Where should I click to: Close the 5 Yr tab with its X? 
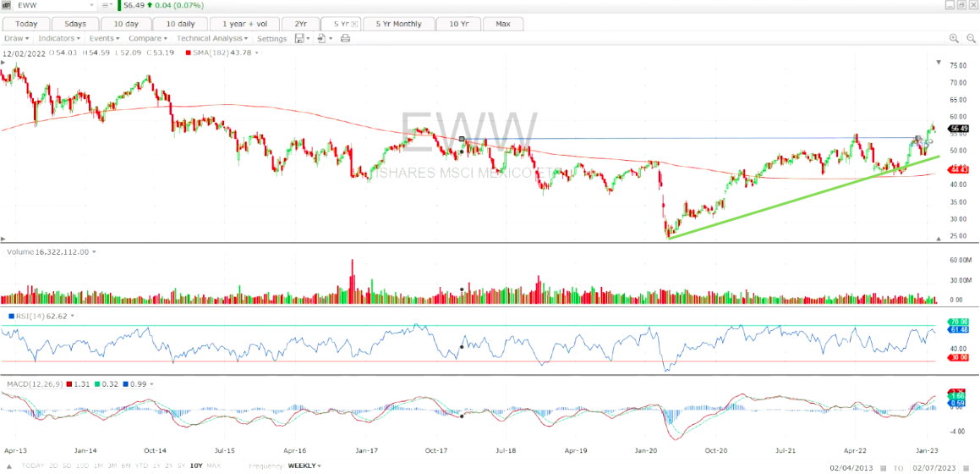point(354,24)
